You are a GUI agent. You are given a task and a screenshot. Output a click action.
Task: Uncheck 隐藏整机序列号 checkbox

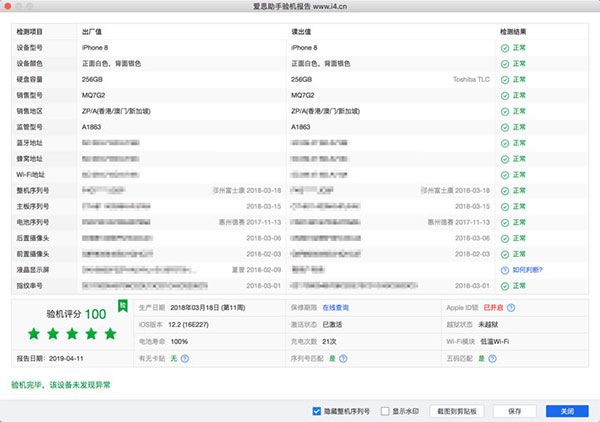tap(317, 410)
